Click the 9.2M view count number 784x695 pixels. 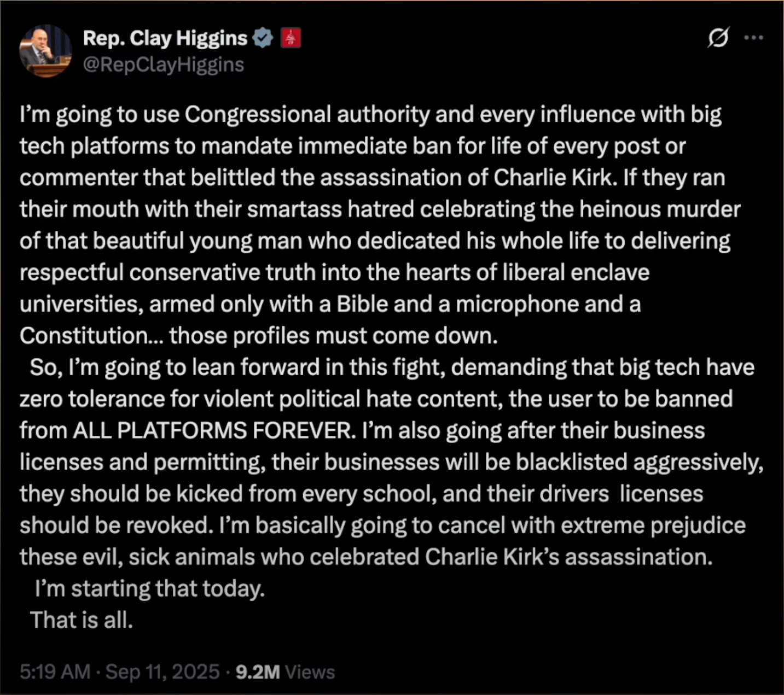click(x=258, y=671)
